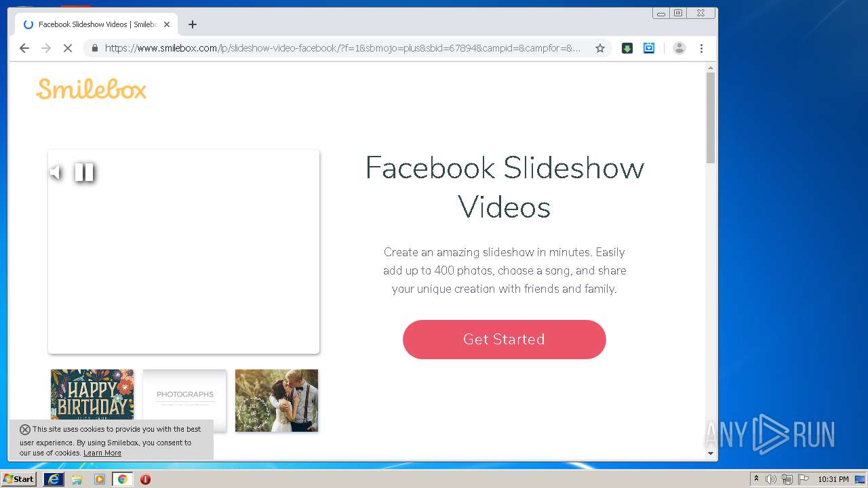The height and width of the screenshot is (488, 868).
Task: Open a new browser tab
Action: pos(193,24)
